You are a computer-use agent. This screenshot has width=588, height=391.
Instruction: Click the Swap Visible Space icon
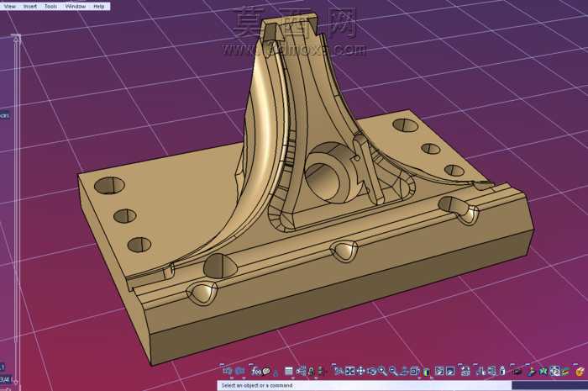point(450,372)
